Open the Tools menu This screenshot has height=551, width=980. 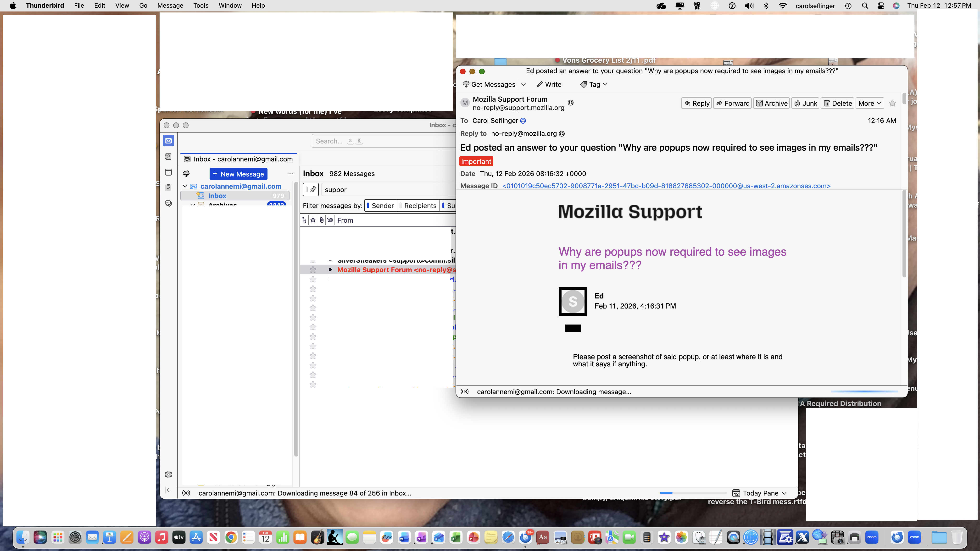(x=200, y=6)
